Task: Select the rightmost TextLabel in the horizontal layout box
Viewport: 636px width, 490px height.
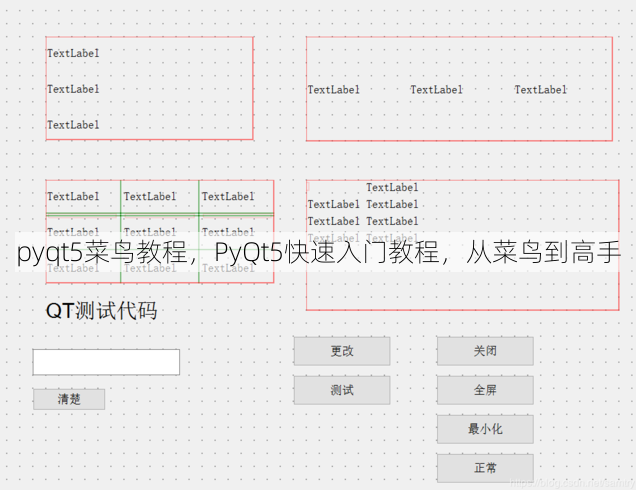Action: 541,90
